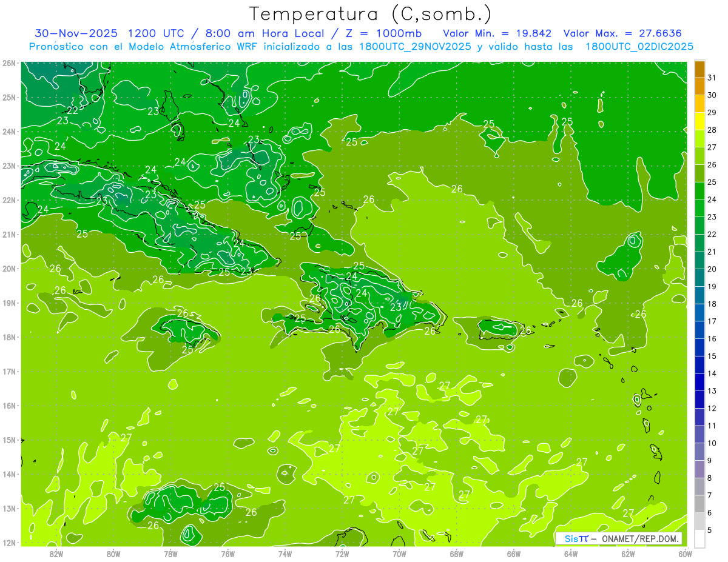The image size is (728, 562).
Task: Click the color scale label "7"
Action: tap(710, 495)
